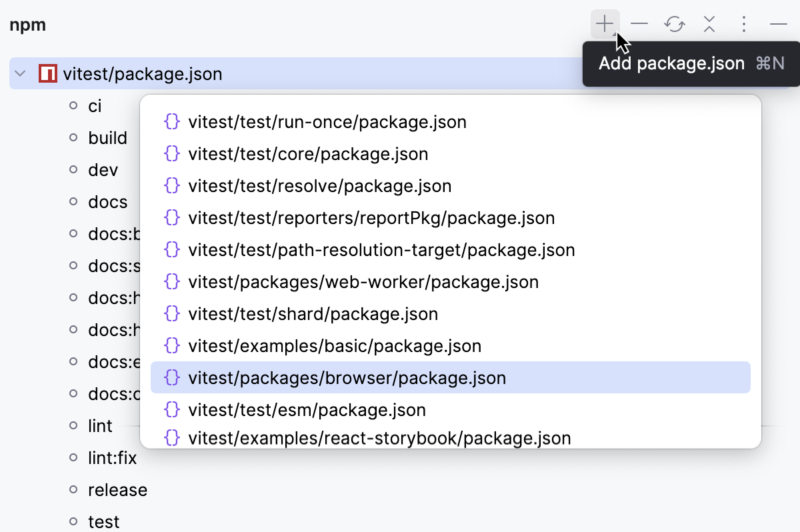
Task: Click the Add package.json plus icon
Action: pos(603,23)
